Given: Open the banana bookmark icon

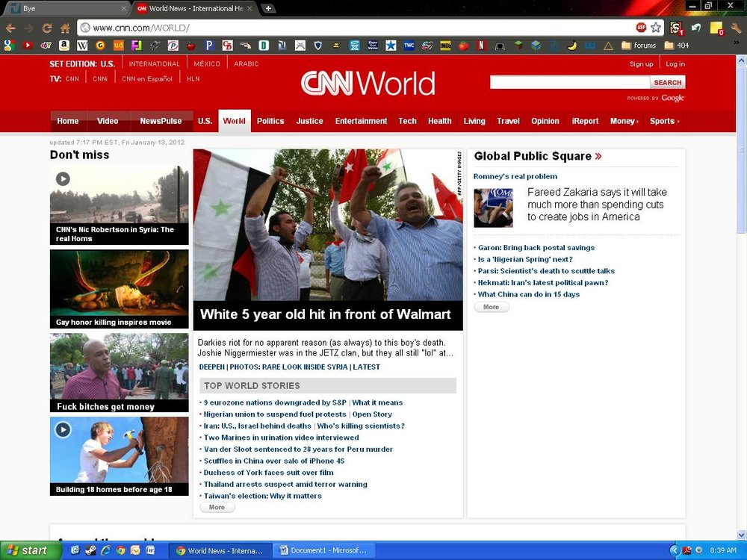Looking at the screenshot, I should [x=572, y=46].
